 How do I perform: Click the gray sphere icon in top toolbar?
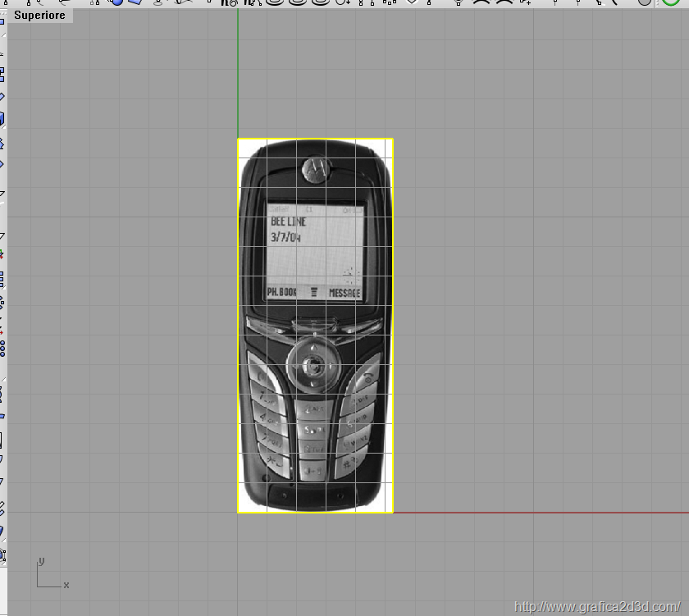pyautogui.click(x=645, y=2)
